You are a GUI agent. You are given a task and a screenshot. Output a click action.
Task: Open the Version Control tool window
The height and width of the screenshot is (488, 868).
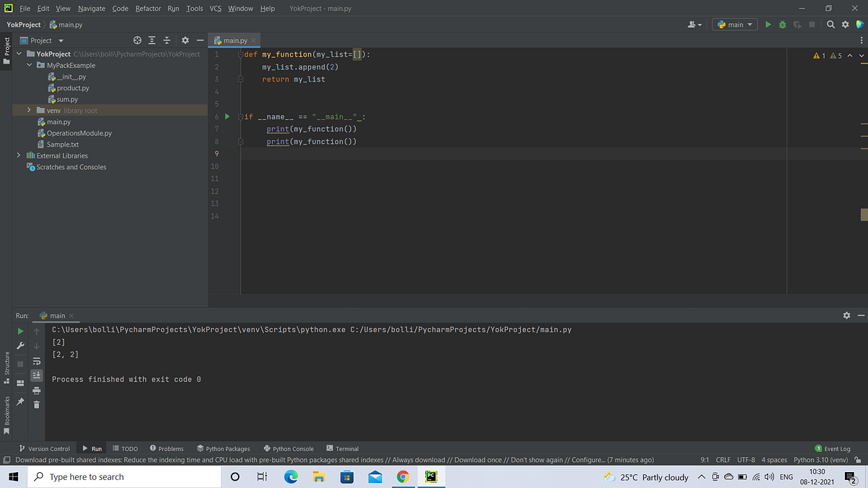pos(45,448)
